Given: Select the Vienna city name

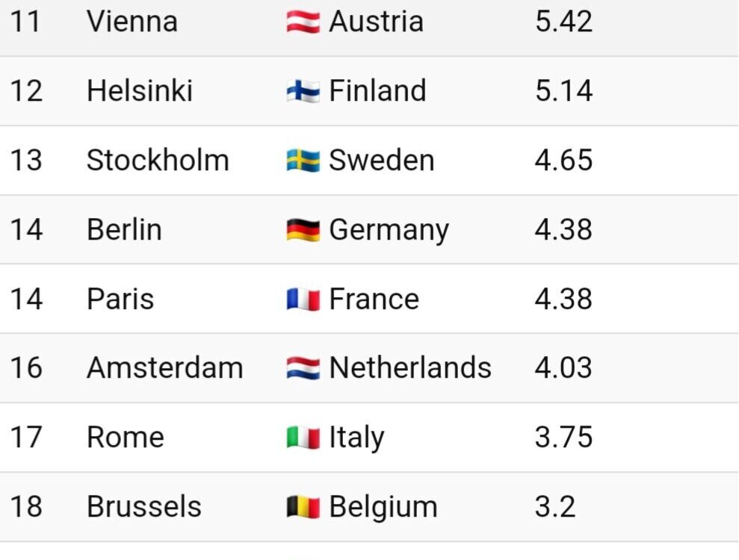Looking at the screenshot, I should click(x=132, y=22).
